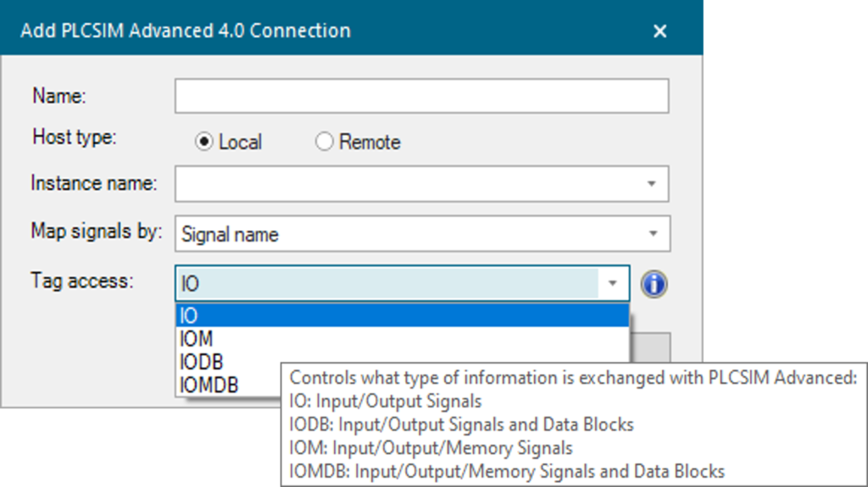Screen dimensions: 868x487
Task: Collapse the Tag access dropdown via its arrow
Action: (x=612, y=284)
